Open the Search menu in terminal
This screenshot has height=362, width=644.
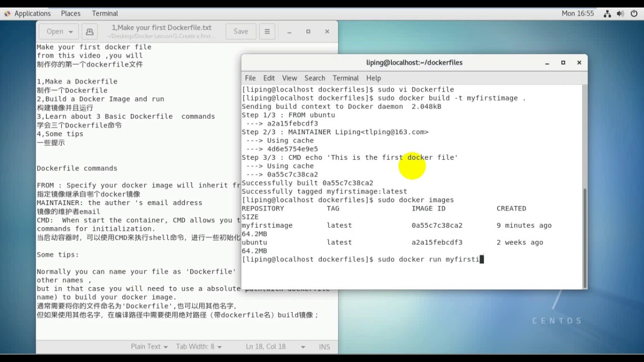[x=315, y=78]
